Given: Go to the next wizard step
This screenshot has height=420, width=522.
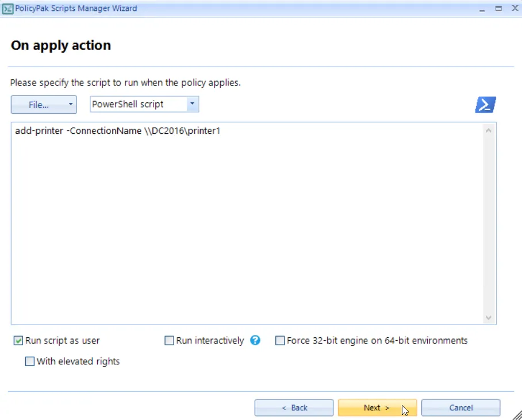Looking at the screenshot, I should [377, 408].
